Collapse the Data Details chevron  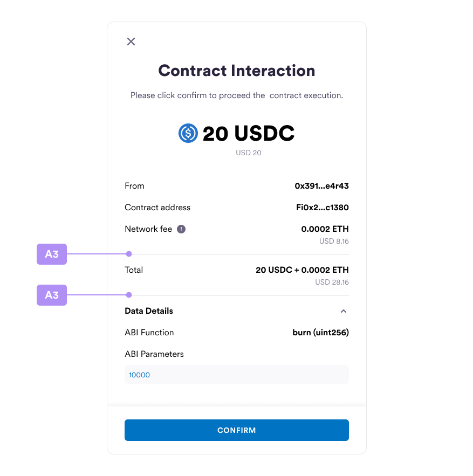pyautogui.click(x=343, y=311)
